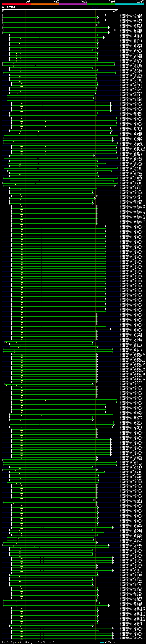The width and height of the screenshot is (146, 644).
Task: Open UniRef100_B9GYY8 hit name
Action: click(x=131, y=90)
